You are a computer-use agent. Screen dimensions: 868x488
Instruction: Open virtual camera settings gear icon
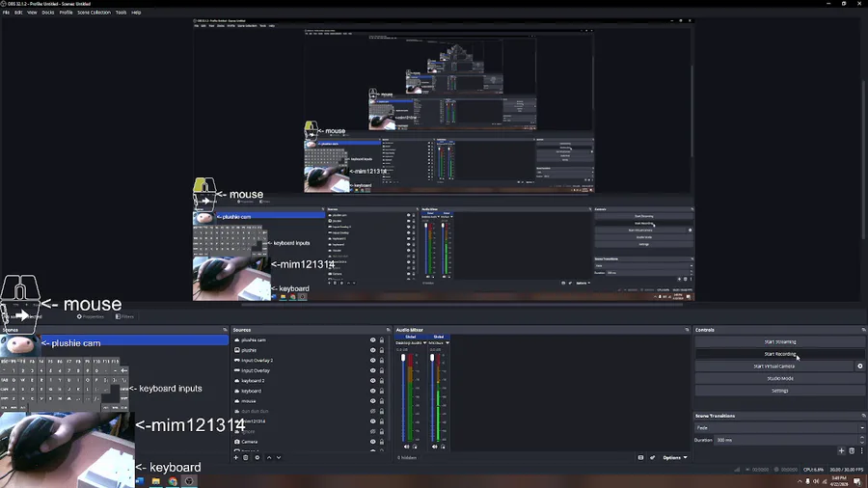859,366
